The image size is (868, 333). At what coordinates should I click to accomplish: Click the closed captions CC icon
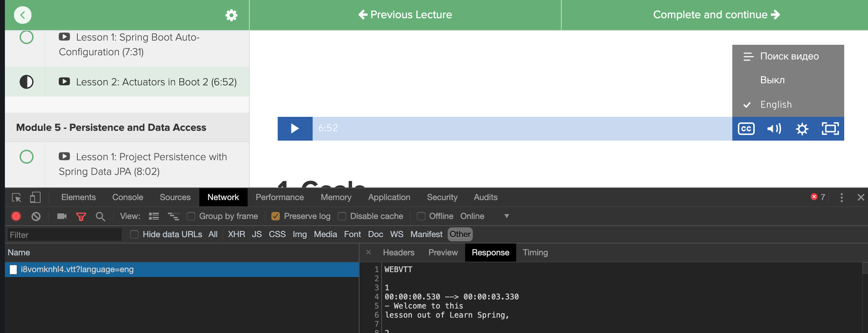(746, 129)
